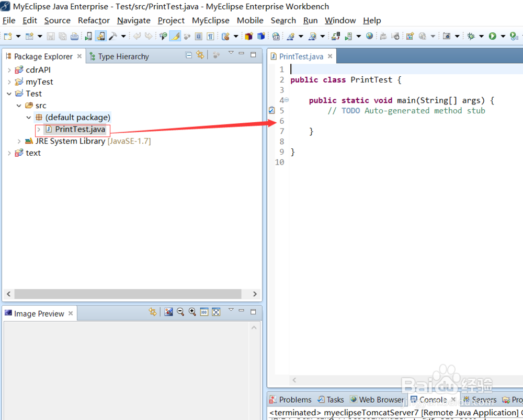The width and height of the screenshot is (523, 420).
Task: Toggle Link with Editor in Image Preview
Action: pyautogui.click(x=152, y=312)
